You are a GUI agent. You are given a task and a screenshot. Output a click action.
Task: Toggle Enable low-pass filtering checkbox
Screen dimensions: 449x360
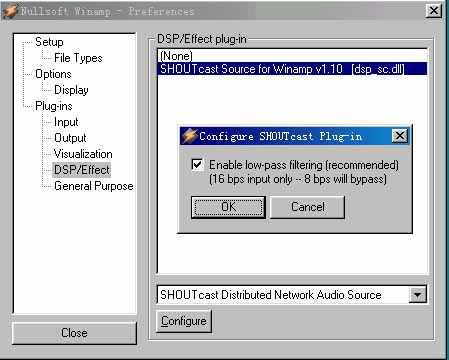[197, 165]
